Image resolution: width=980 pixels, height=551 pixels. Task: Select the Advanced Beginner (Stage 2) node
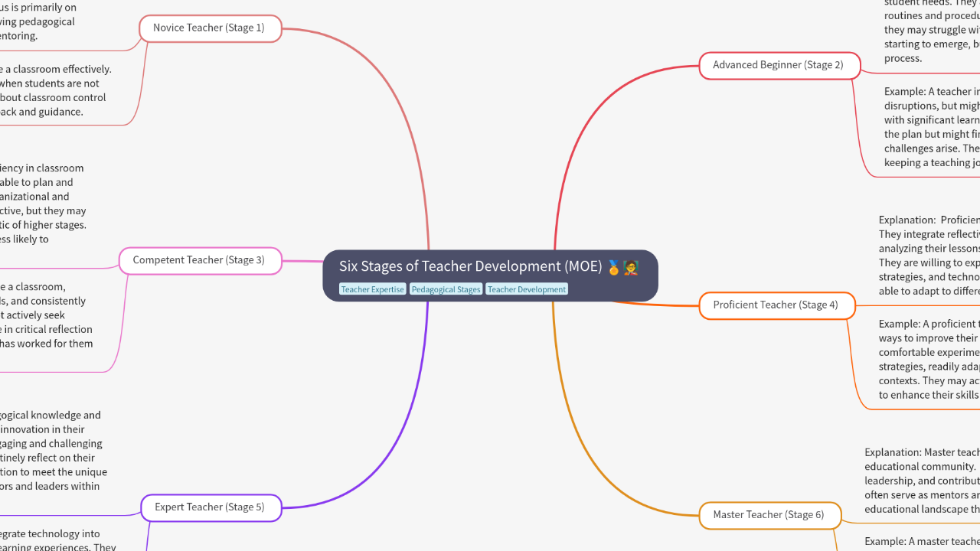[x=779, y=65]
